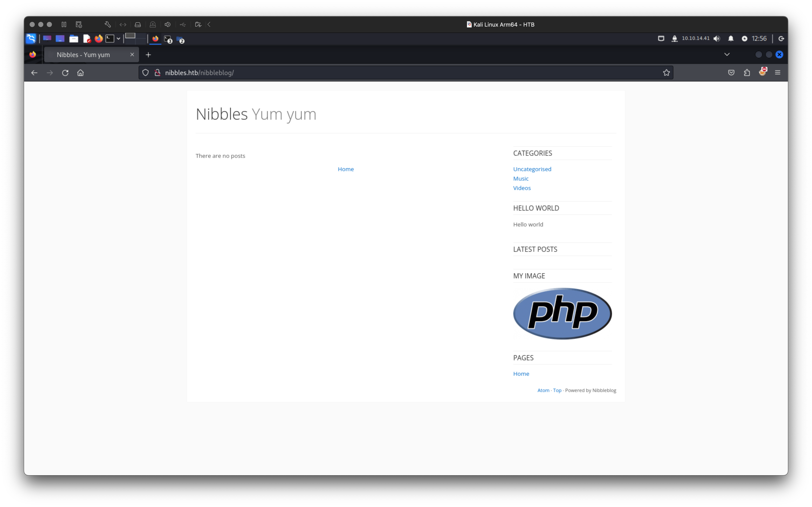Click the Firefox home button
Image resolution: width=812 pixels, height=507 pixels.
pos(80,73)
